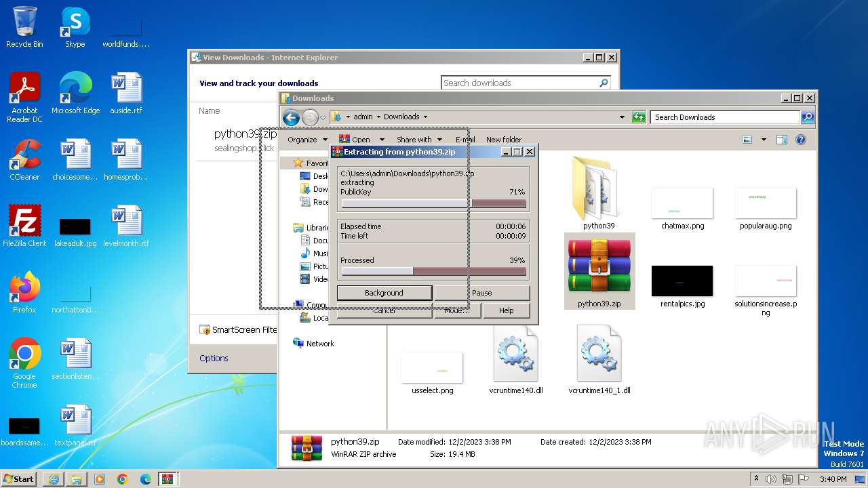This screenshot has height=488, width=868.
Task: Click the Back arrow in Downloads explorer
Action: [291, 117]
